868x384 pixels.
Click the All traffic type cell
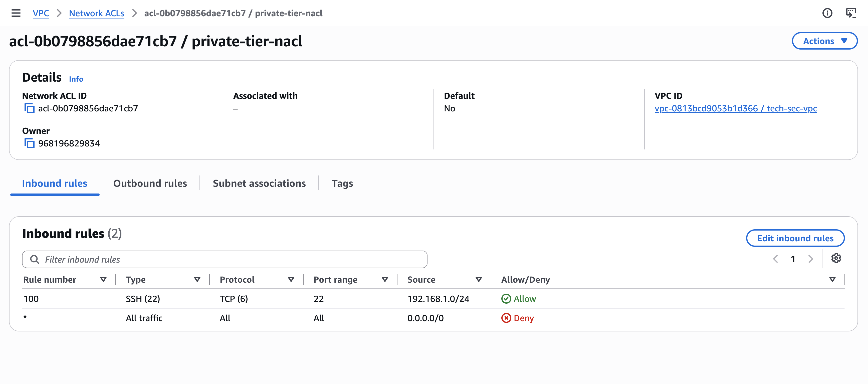(144, 318)
